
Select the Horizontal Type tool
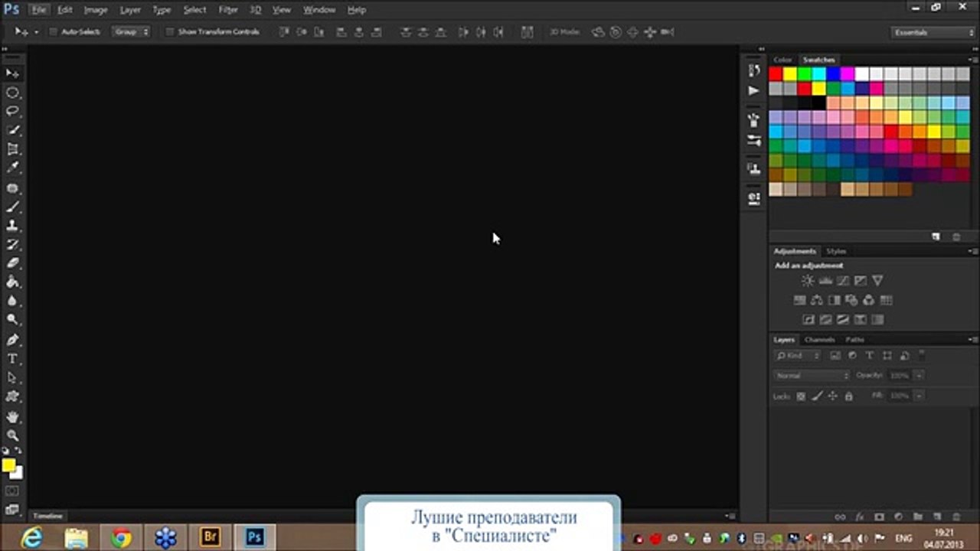pyautogui.click(x=13, y=359)
